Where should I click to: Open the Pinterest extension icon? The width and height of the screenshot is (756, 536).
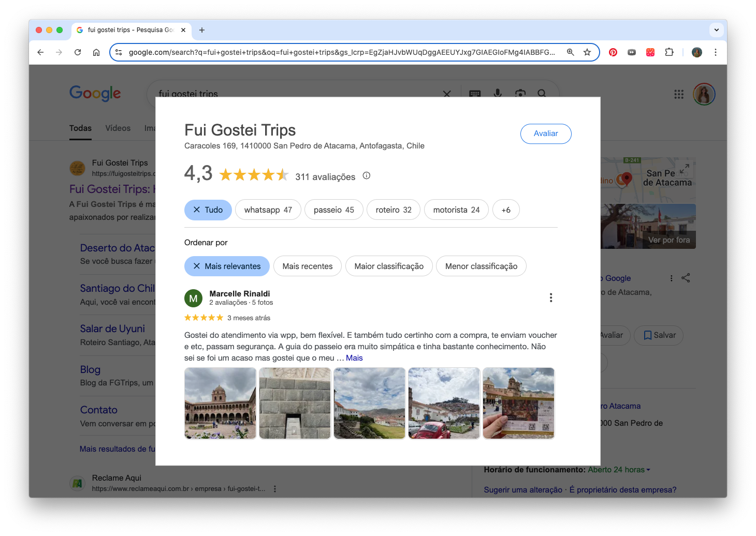613,52
